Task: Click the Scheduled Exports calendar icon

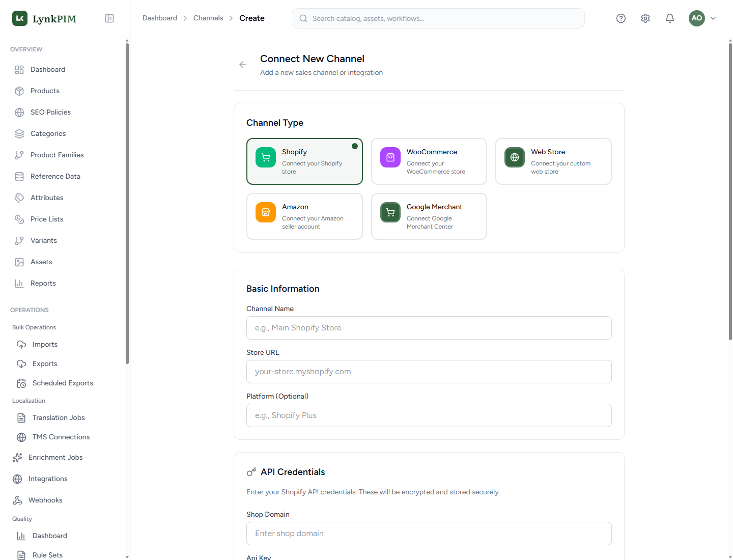Action: pyautogui.click(x=21, y=383)
